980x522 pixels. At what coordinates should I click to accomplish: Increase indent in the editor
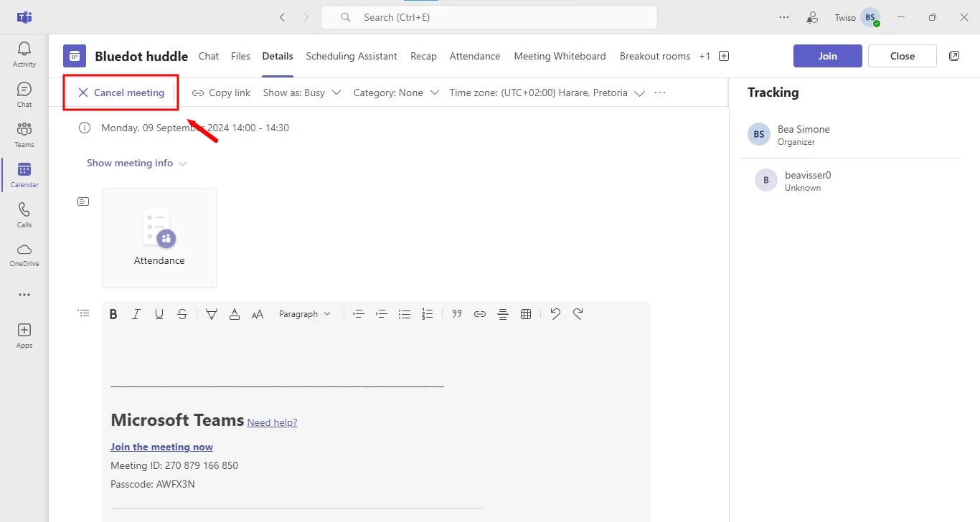(382, 314)
